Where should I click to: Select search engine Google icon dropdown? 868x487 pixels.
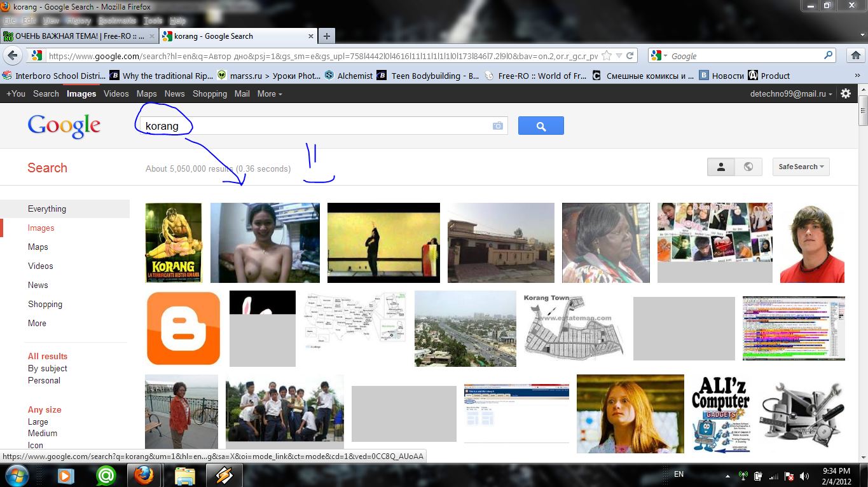[x=659, y=56]
